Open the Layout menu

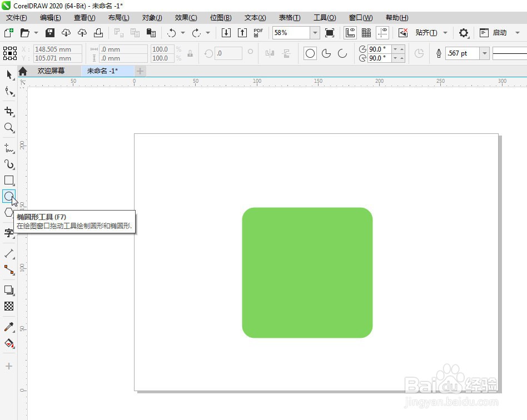pyautogui.click(x=118, y=17)
